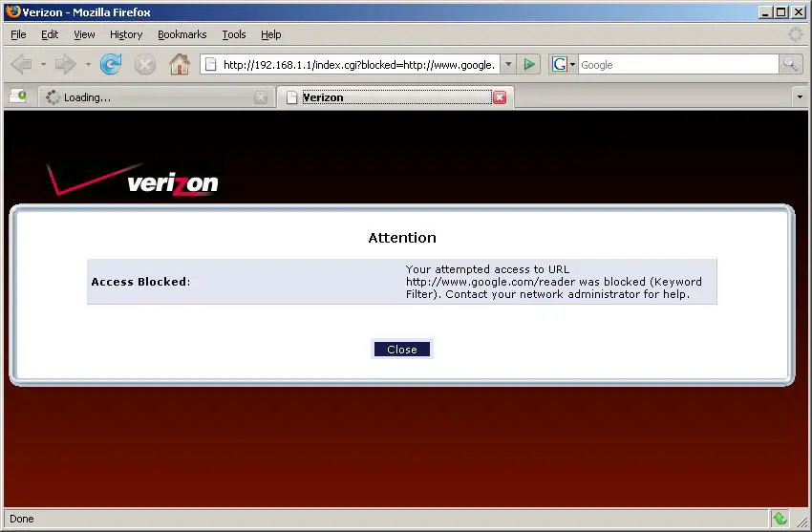Click the Attention heading

coord(402,238)
